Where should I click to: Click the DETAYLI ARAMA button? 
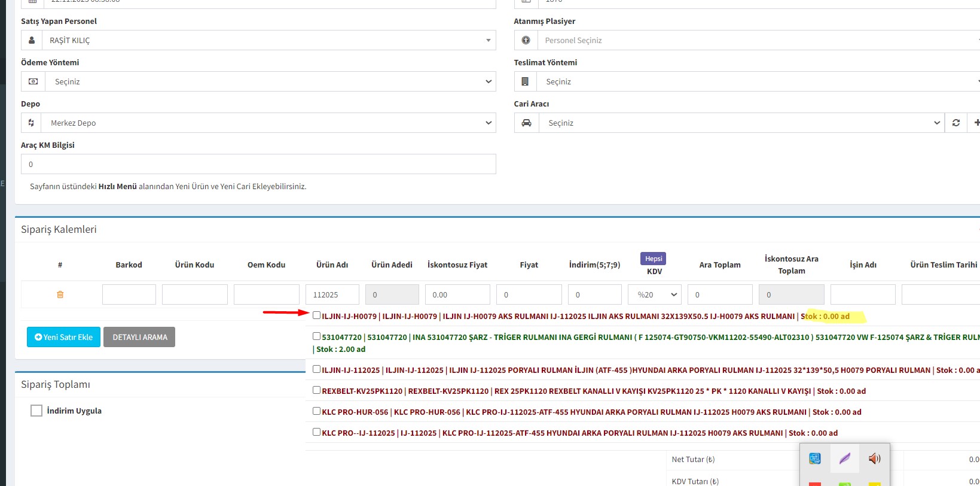[139, 337]
